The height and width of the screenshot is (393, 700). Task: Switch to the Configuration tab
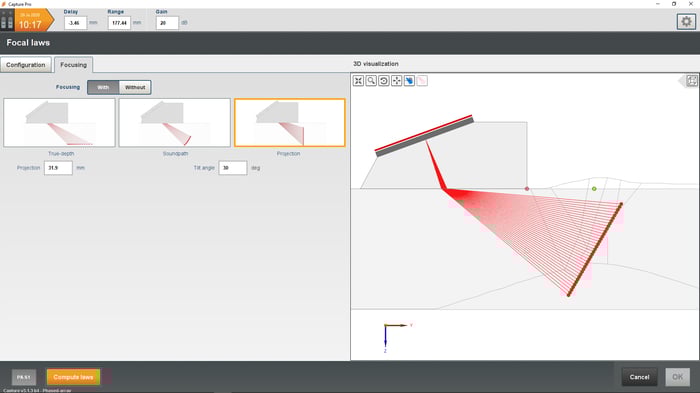[26, 65]
